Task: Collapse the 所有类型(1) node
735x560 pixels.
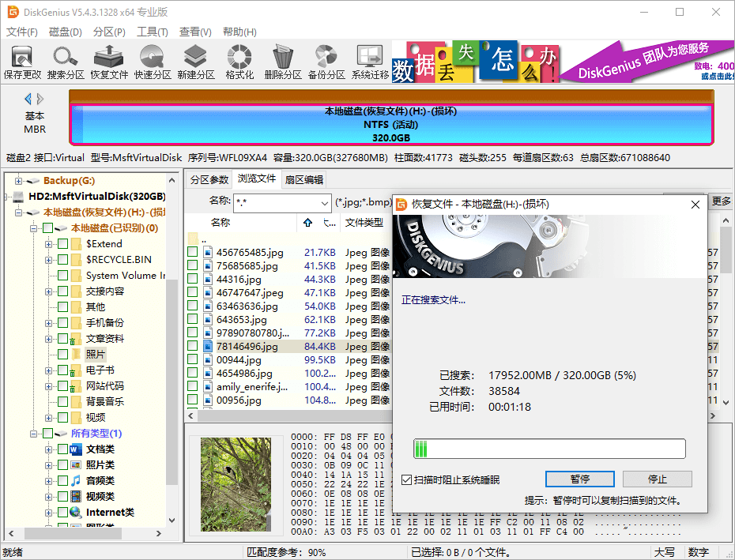Action: coord(33,434)
